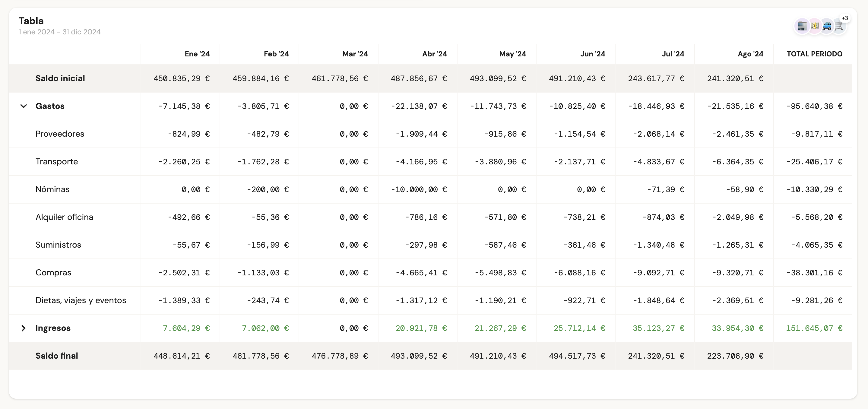Click Saldo inicial value 243.617,77 €

pyautogui.click(x=656, y=78)
